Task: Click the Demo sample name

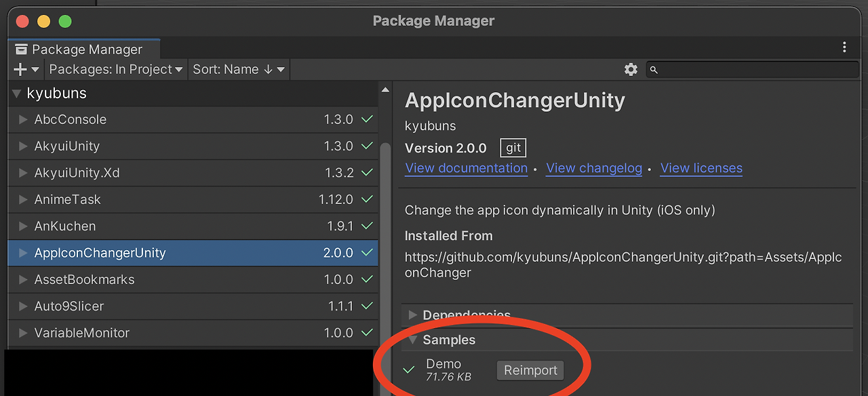Action: coord(443,364)
